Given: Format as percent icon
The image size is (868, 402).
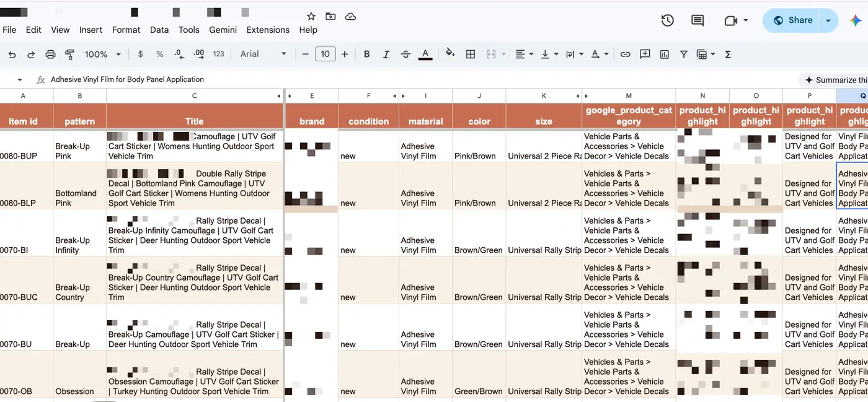Looking at the screenshot, I should 159,55.
